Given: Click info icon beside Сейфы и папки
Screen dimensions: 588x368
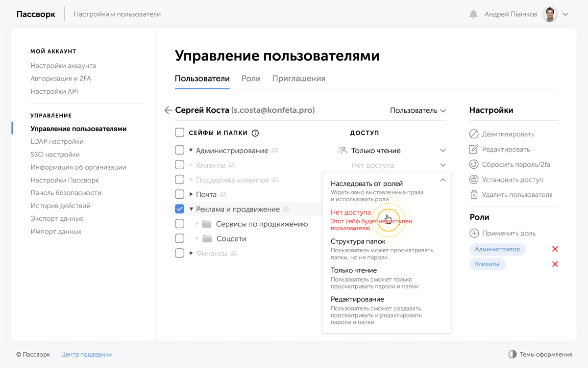Looking at the screenshot, I should point(255,133).
